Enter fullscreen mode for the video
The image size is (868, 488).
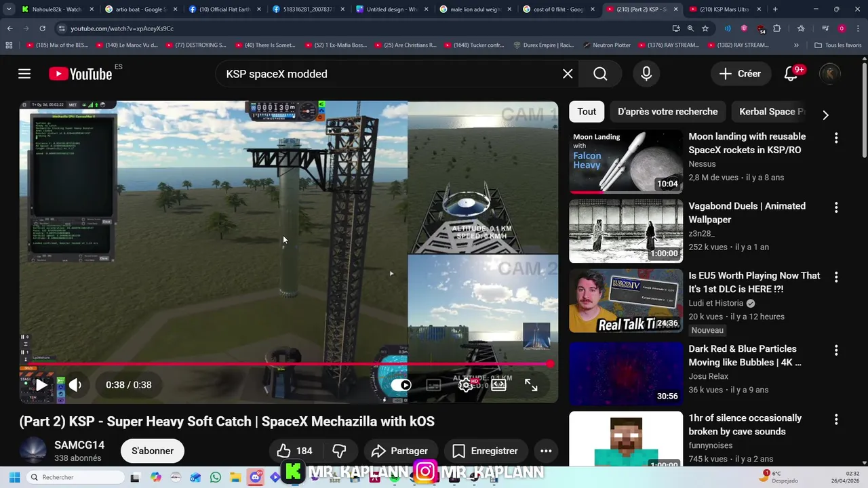tap(531, 385)
